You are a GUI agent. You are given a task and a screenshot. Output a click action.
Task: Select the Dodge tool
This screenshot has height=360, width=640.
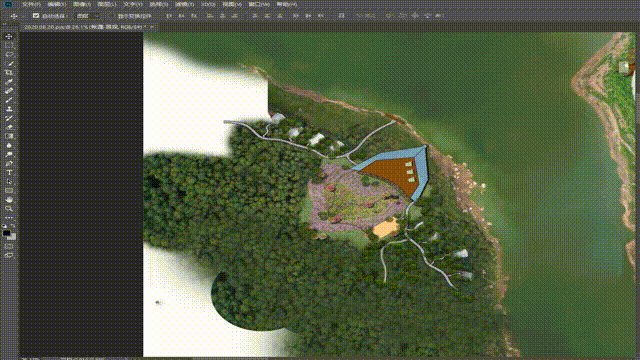tap(9, 154)
